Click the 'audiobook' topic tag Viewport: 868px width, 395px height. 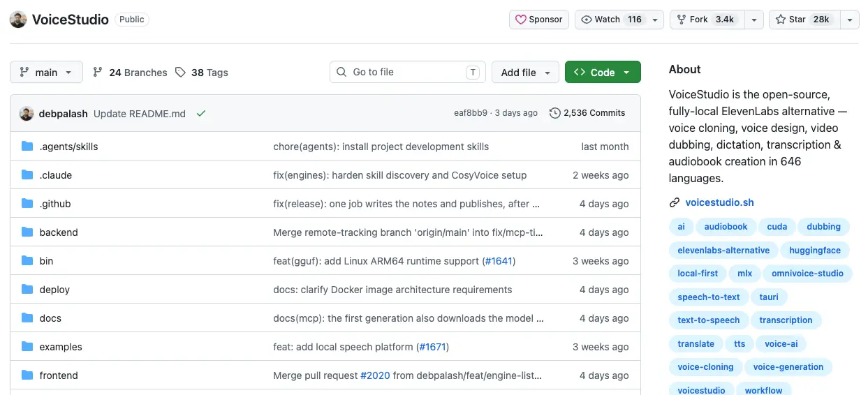point(726,227)
